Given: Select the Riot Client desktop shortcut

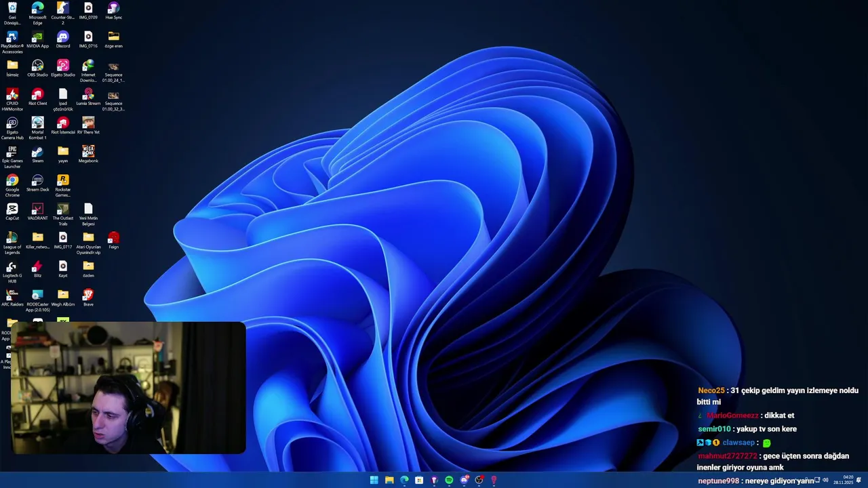Looking at the screenshot, I should pos(37,97).
